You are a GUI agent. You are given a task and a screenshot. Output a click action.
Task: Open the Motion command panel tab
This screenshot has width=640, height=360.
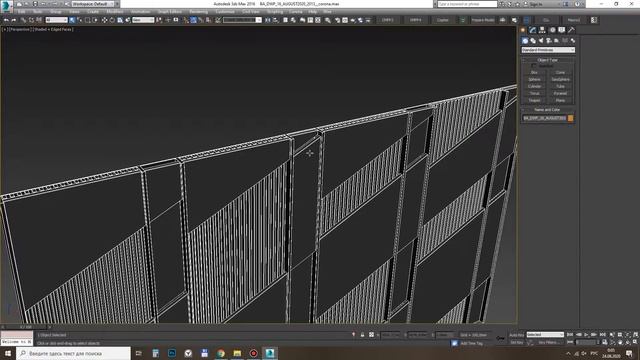pyautogui.click(x=552, y=30)
